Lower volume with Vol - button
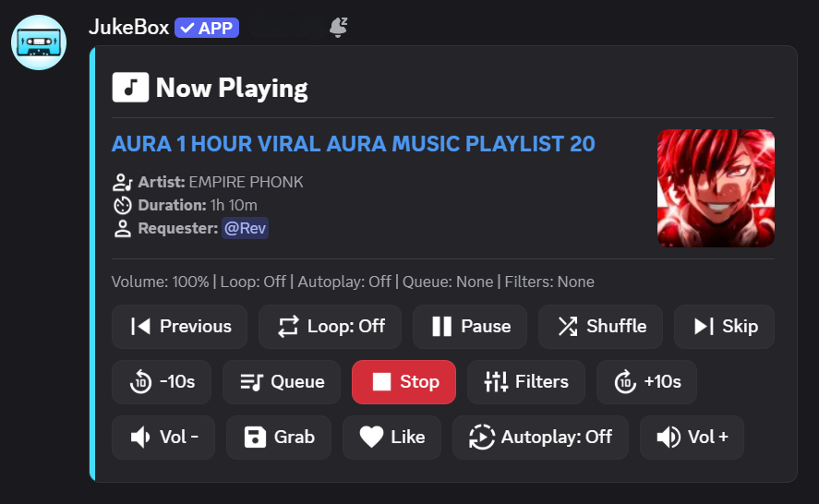819x504 pixels. (x=163, y=438)
